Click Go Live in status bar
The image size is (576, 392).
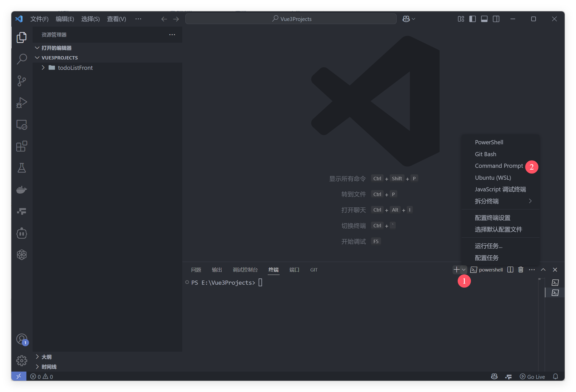point(532,376)
